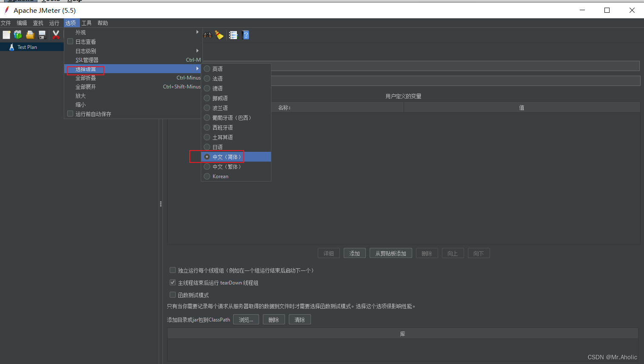Image resolution: width=644 pixels, height=364 pixels.
Task: Click the 详细 button
Action: 329,253
